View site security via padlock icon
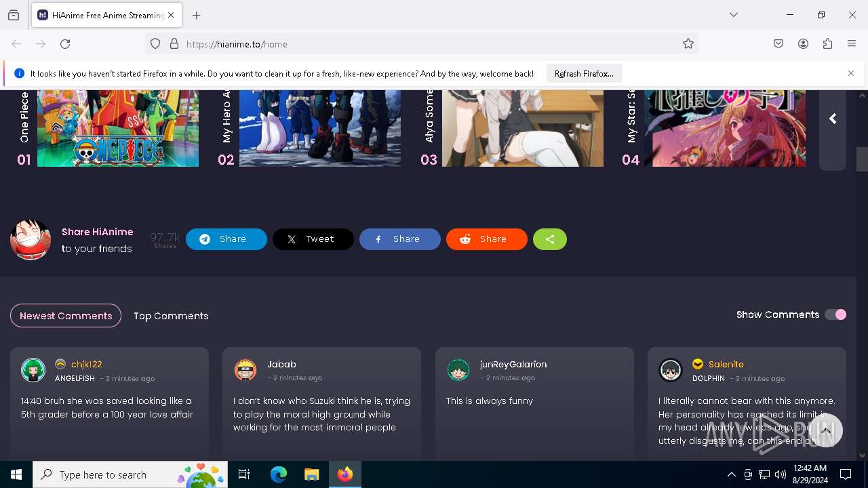868x488 pixels. [x=174, y=44]
